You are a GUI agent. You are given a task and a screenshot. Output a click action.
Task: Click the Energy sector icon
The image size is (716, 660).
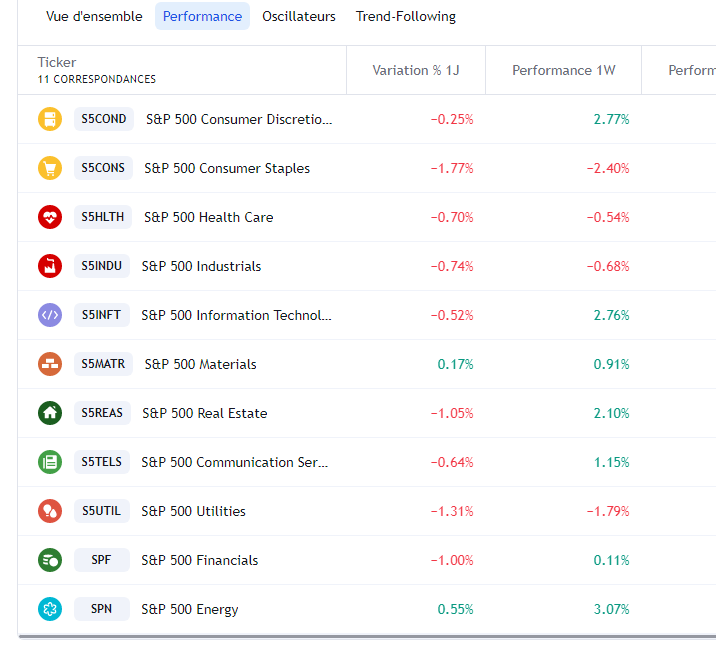pyautogui.click(x=50, y=609)
